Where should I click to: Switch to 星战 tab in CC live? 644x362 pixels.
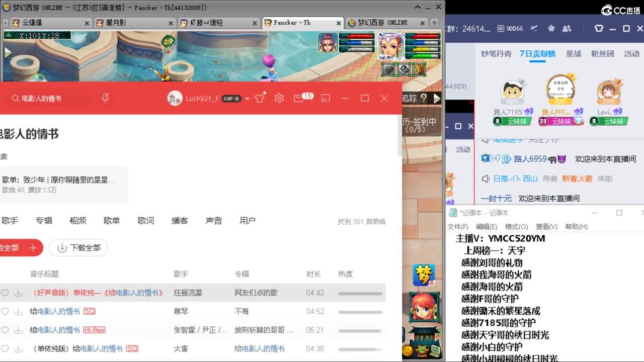click(x=574, y=54)
